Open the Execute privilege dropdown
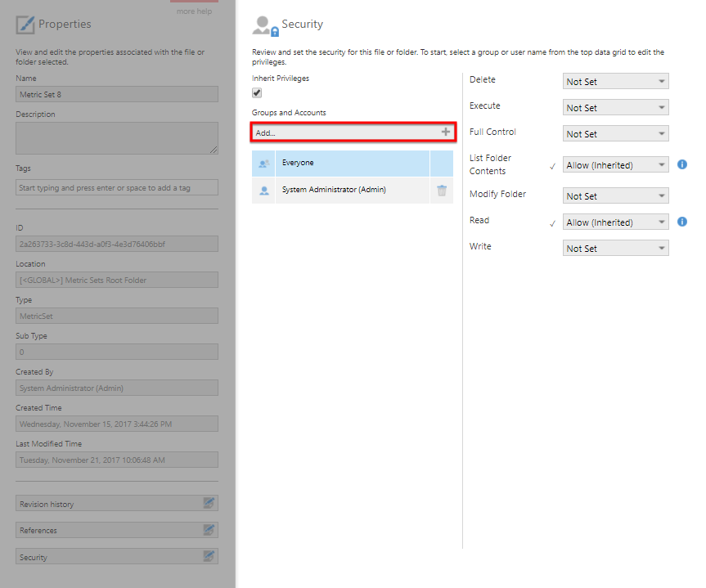 click(x=615, y=108)
